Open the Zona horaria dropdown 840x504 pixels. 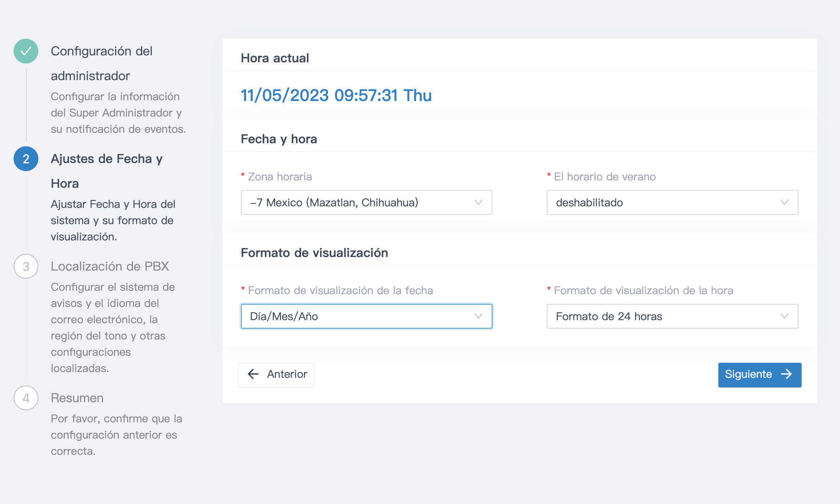pyautogui.click(x=367, y=202)
